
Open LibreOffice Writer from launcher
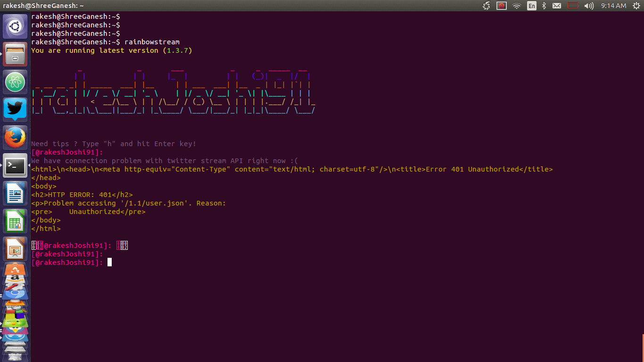[15, 193]
